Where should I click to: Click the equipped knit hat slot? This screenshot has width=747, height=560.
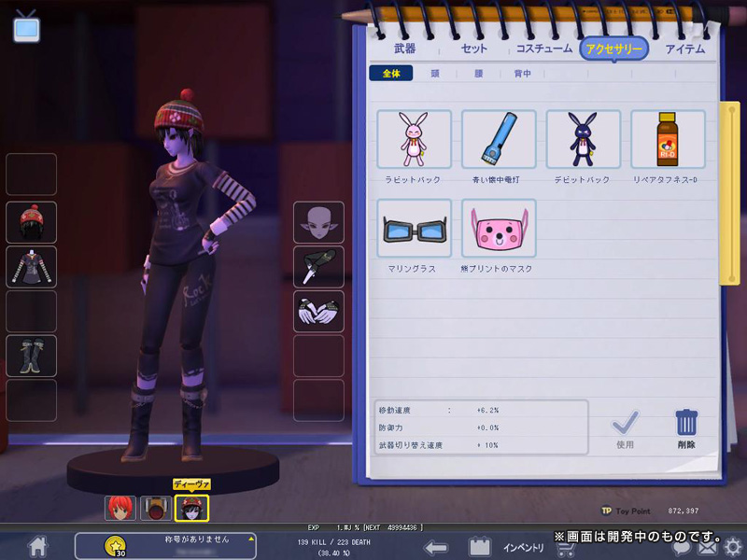[31, 222]
